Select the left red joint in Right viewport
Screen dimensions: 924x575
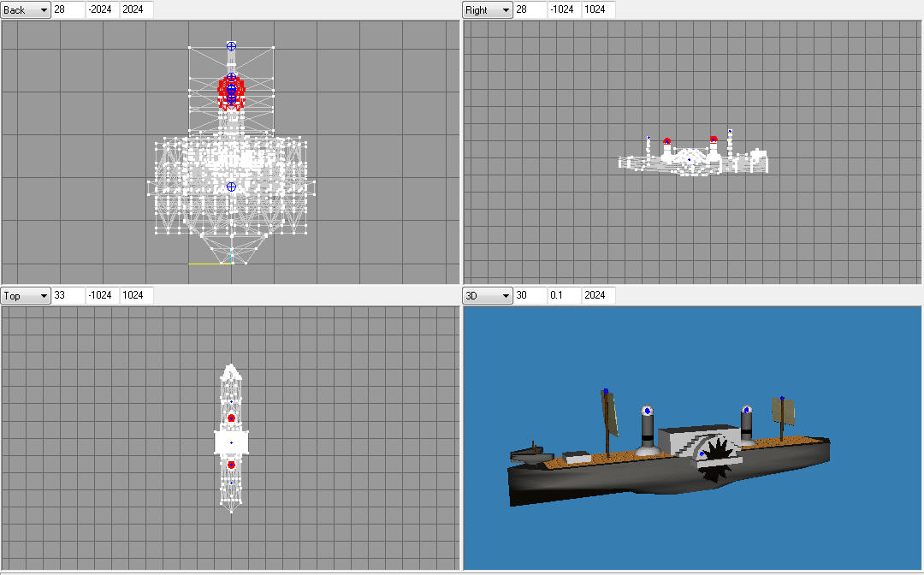point(667,141)
